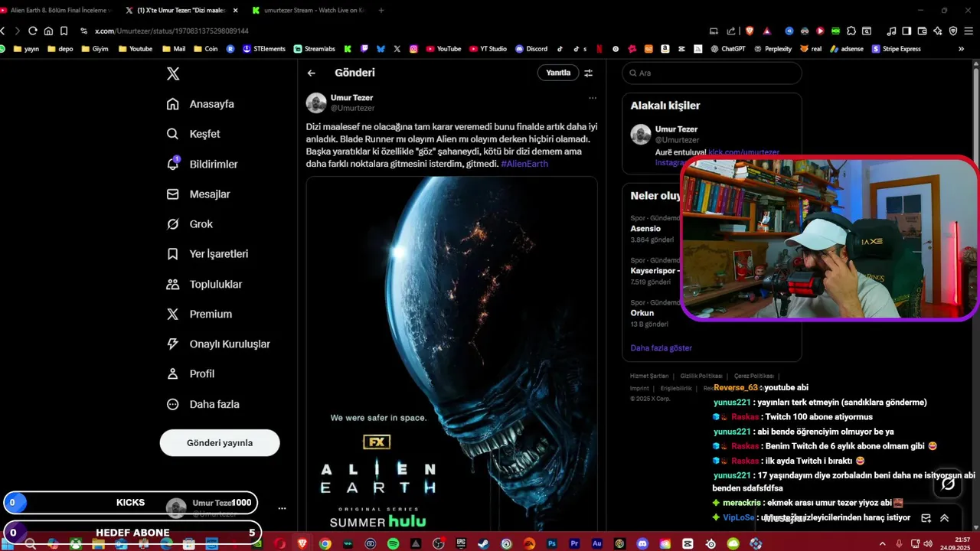Open Gizlilik Politikası footer link
This screenshot has height=551, width=980.
(701, 376)
